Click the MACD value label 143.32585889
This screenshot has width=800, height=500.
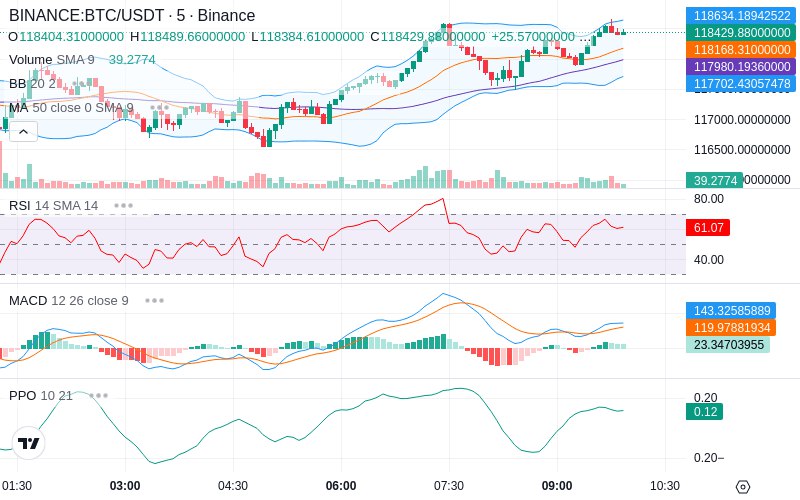click(x=731, y=311)
